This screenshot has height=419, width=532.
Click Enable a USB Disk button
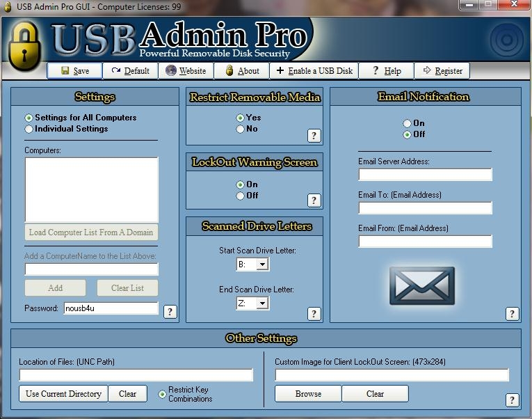coord(314,70)
